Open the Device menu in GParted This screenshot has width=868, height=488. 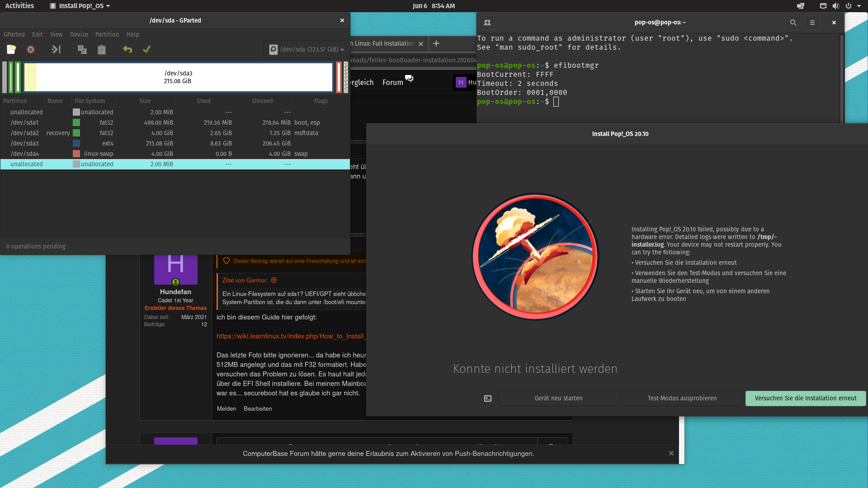79,35
